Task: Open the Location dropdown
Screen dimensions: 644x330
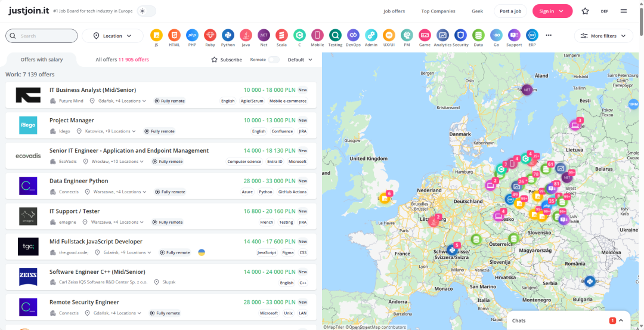Action: [x=113, y=36]
